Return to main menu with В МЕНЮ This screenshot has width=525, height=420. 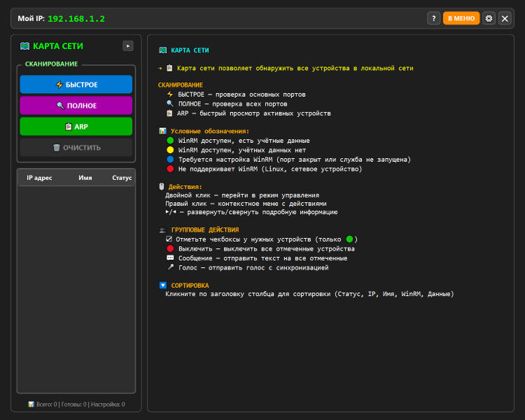pyautogui.click(x=461, y=18)
